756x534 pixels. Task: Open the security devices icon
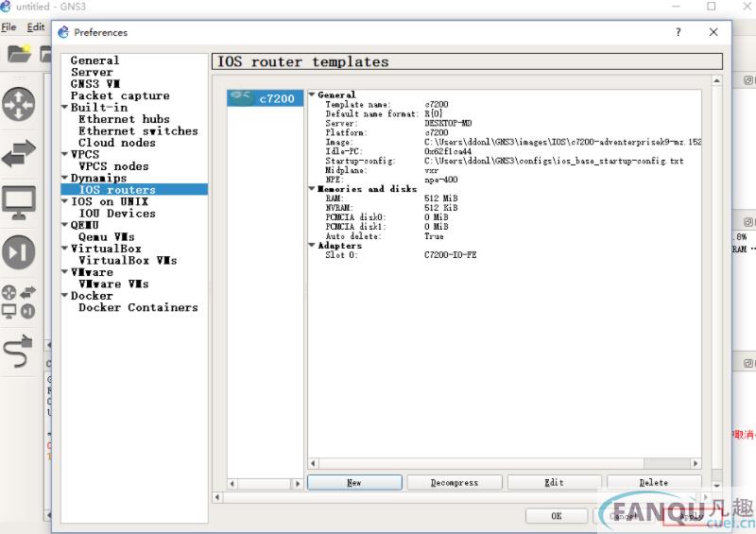pos(19,252)
